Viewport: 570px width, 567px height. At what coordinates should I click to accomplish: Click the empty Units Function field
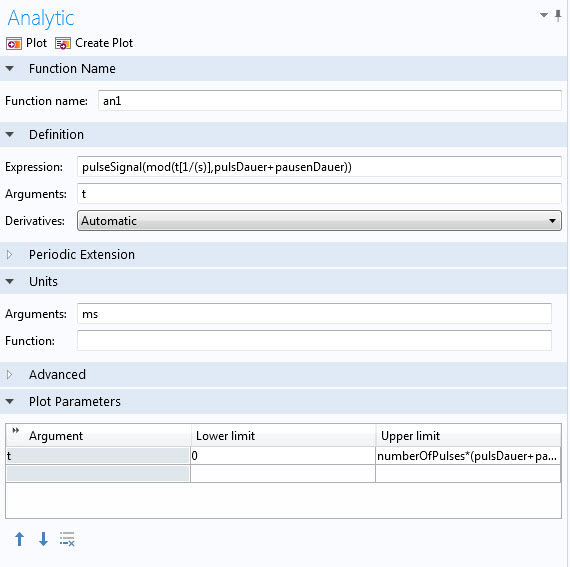314,341
